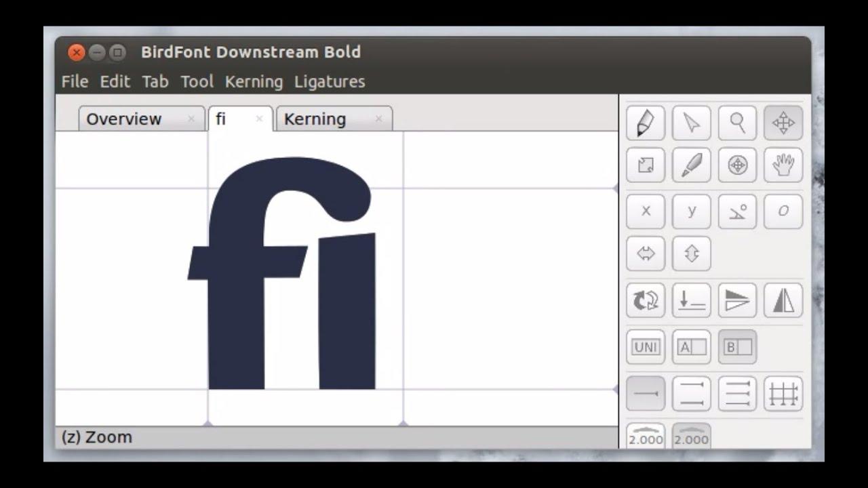Screen dimensions: 868x488
Task: Click the (z) Zoom status text
Action: coord(96,437)
